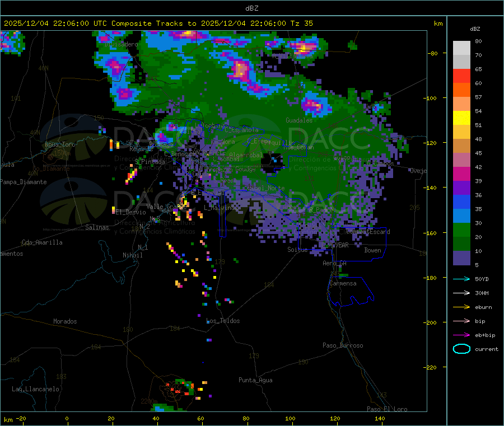Click the white 30HM arrow legend icon

461,293
